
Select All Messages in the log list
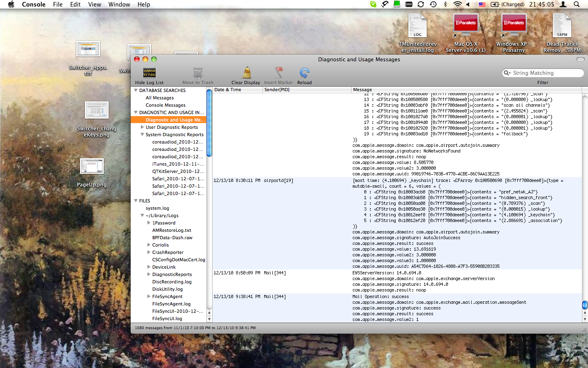coord(160,98)
